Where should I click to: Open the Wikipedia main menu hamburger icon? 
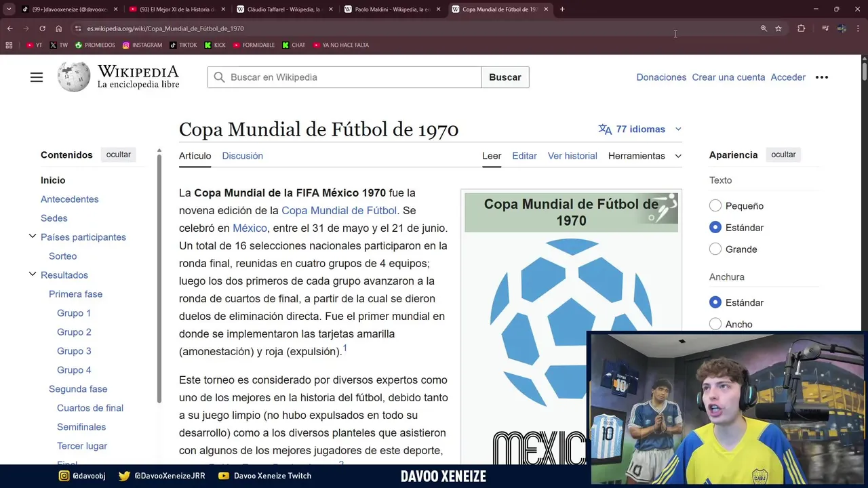click(37, 77)
